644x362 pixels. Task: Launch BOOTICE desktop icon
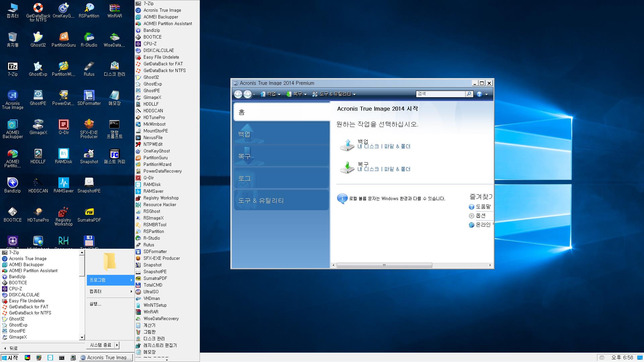coord(13,215)
